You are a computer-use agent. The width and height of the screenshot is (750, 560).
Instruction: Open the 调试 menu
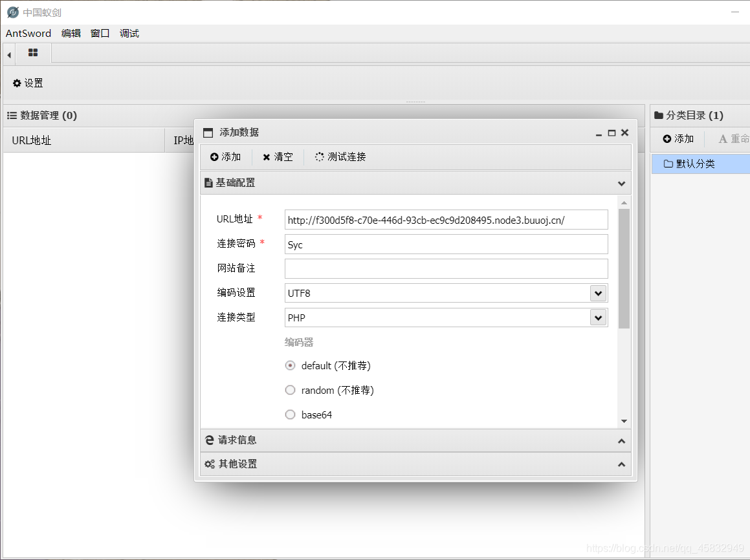(x=129, y=34)
